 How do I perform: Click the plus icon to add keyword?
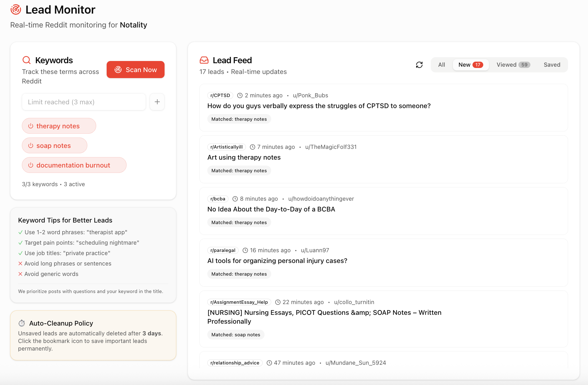157,102
